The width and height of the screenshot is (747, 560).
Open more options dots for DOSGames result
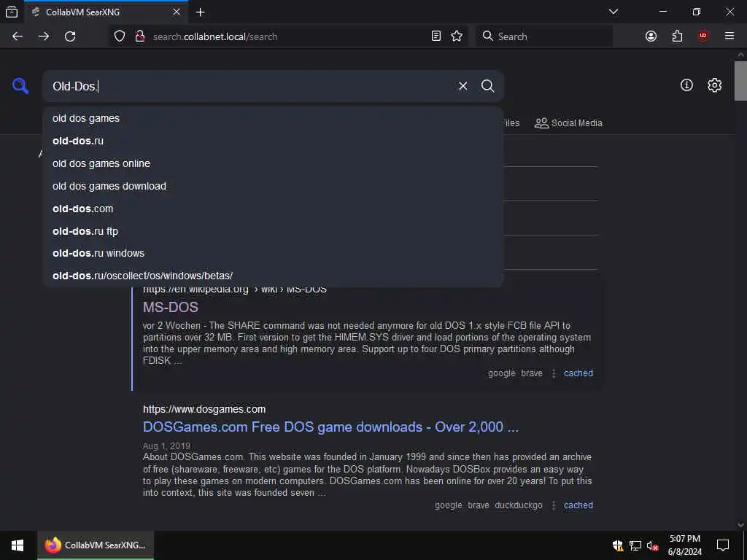(x=553, y=505)
